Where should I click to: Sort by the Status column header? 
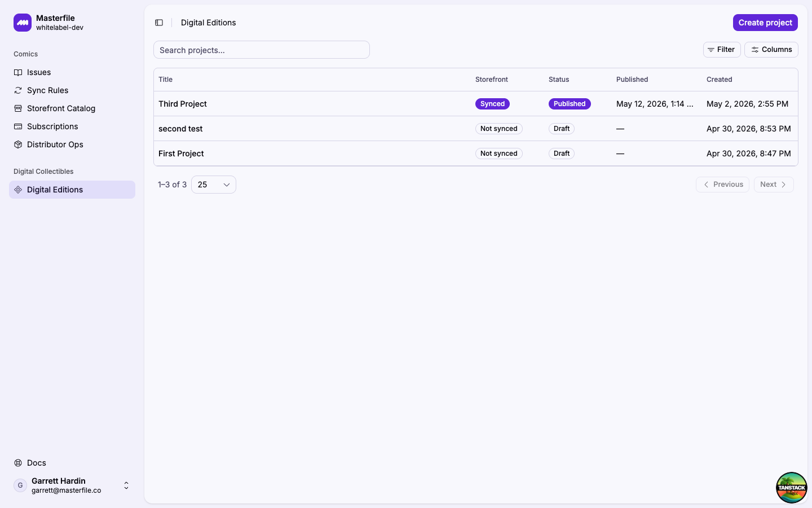click(559, 80)
